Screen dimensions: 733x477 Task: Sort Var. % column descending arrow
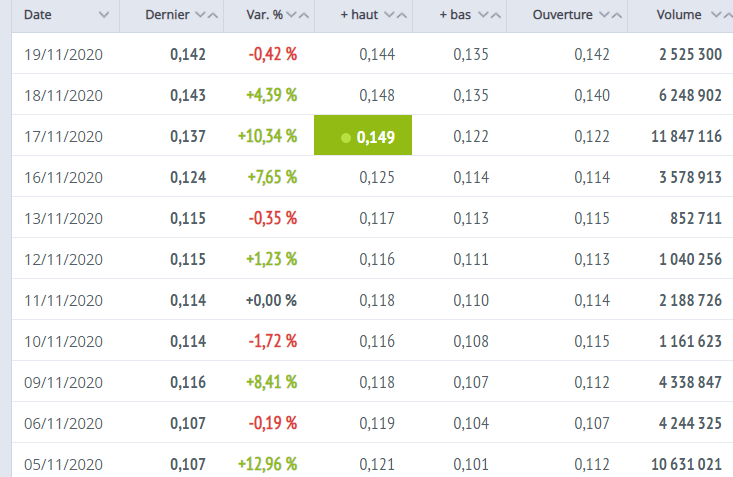point(291,15)
